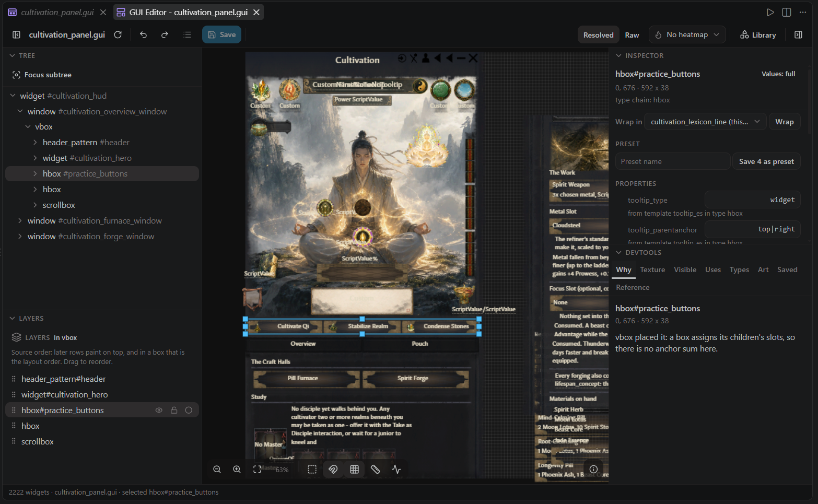Collapse window #cultivation_overview_window node
The width and height of the screenshot is (818, 504).
point(20,111)
